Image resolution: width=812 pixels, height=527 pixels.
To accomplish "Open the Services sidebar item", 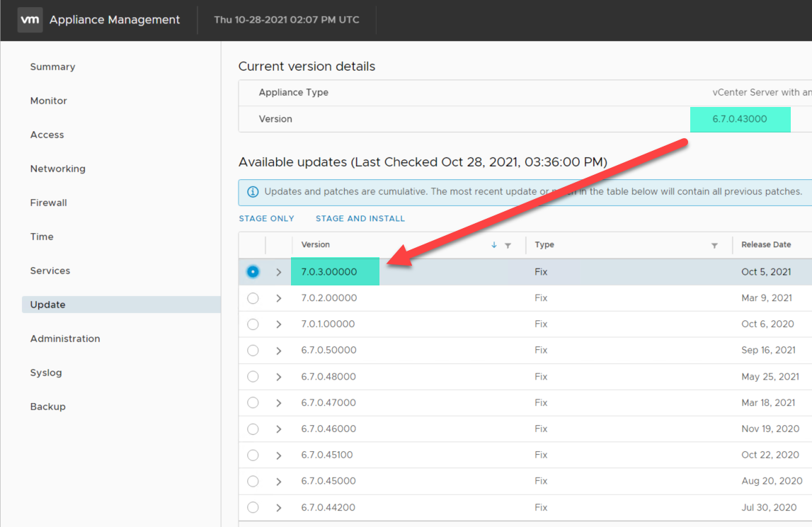I will pyautogui.click(x=50, y=271).
